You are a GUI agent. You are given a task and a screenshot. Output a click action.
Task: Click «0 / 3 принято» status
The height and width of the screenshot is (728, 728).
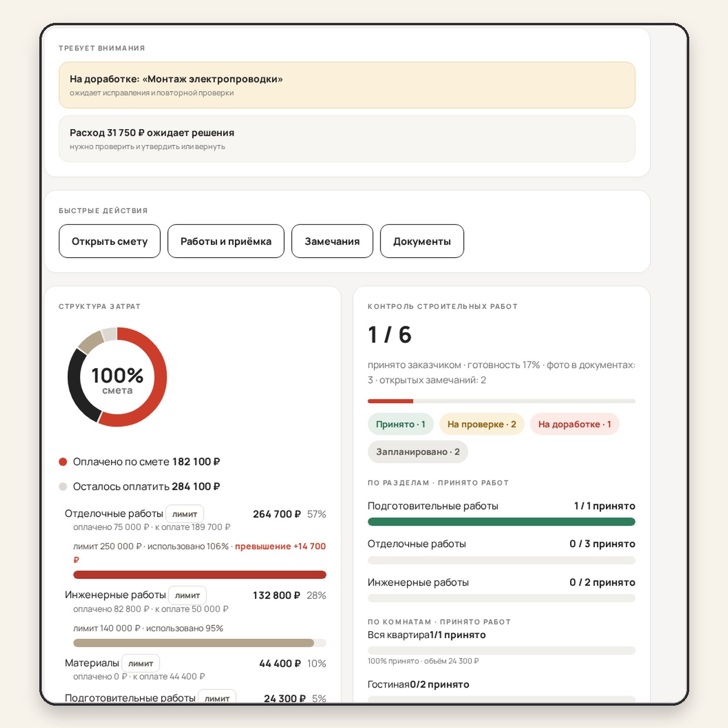(x=602, y=544)
